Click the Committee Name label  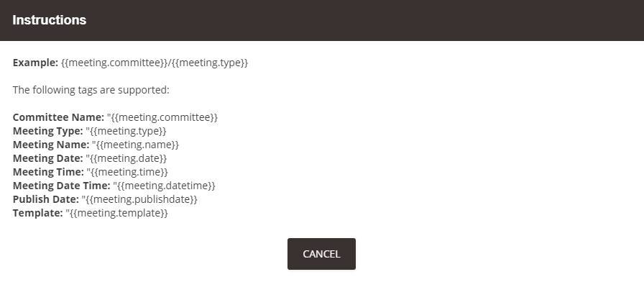pos(58,117)
